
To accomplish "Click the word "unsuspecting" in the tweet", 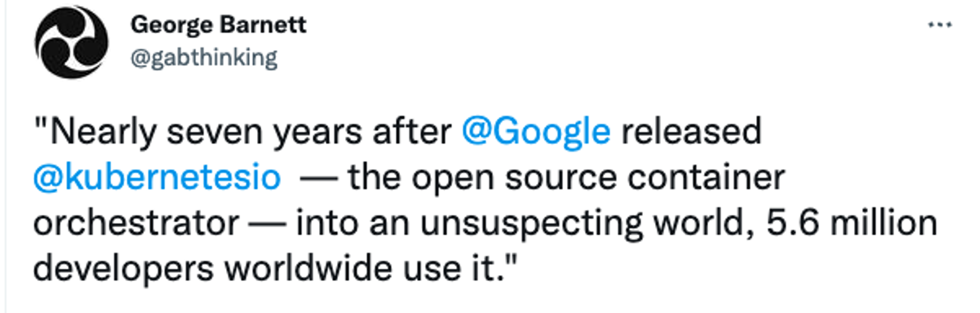I will coord(531,224).
